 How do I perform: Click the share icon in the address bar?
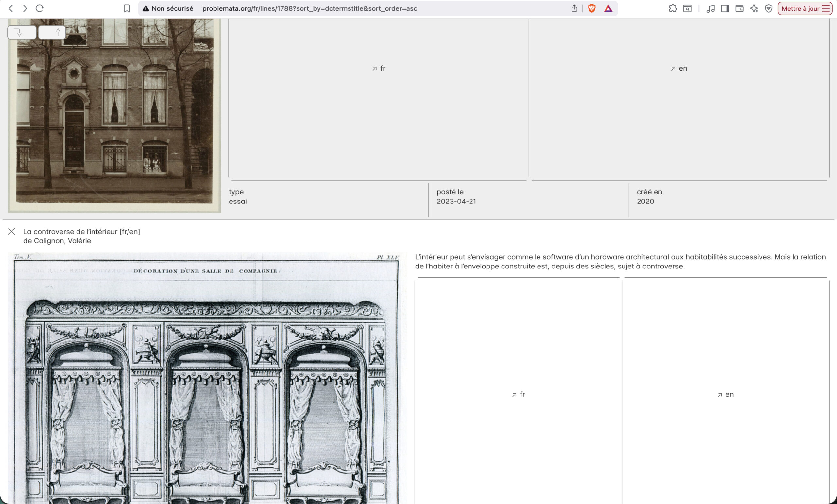pyautogui.click(x=574, y=8)
